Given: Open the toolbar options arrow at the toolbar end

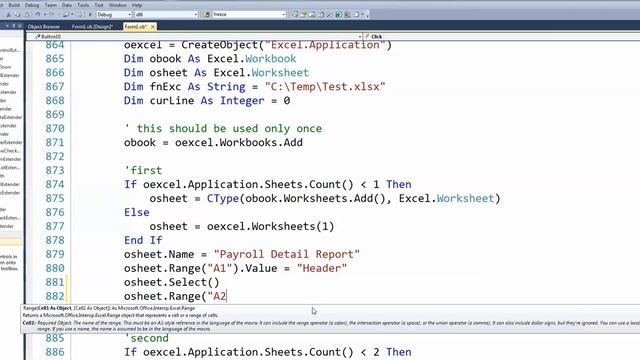Looking at the screenshot, I should coord(367,16).
